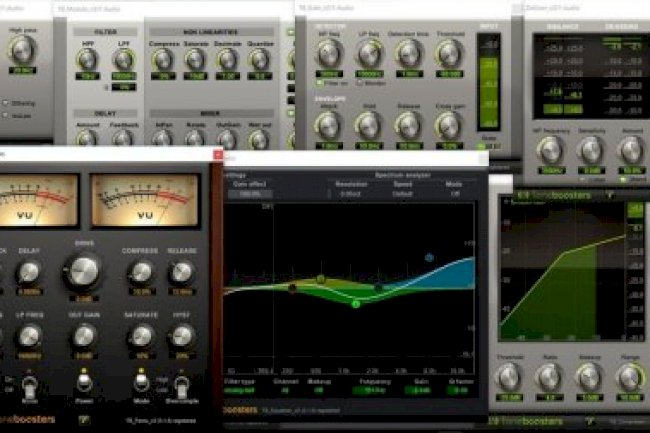Click the DELAY knob on the tape unit
The image size is (650, 433).
click(x=29, y=272)
